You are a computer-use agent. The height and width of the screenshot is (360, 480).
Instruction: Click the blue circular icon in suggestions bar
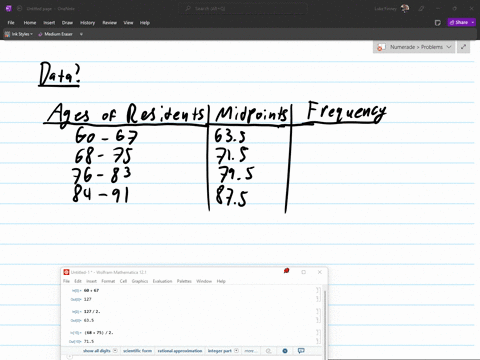285,351
